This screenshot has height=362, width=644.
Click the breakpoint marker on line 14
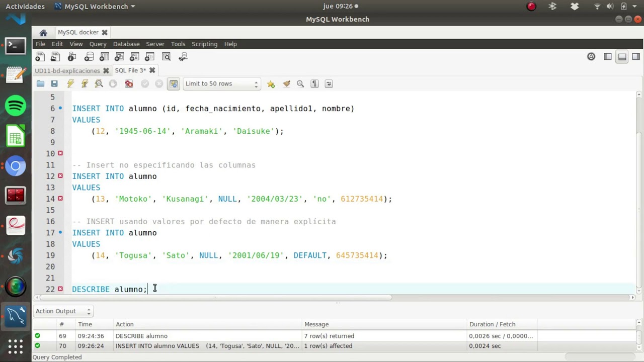(x=60, y=199)
